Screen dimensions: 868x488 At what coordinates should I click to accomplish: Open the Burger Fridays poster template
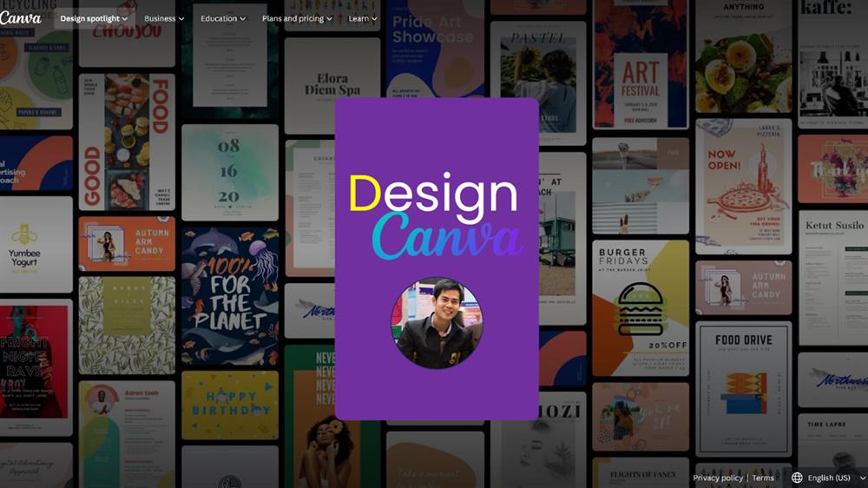(x=641, y=308)
